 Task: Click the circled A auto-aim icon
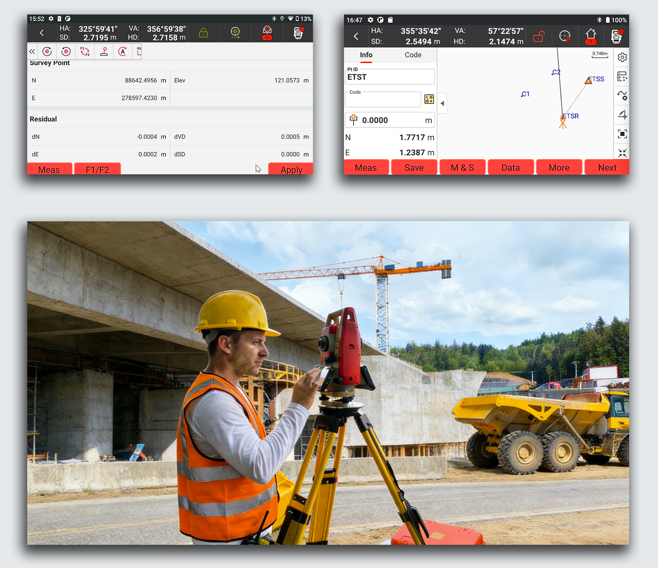pos(123,51)
